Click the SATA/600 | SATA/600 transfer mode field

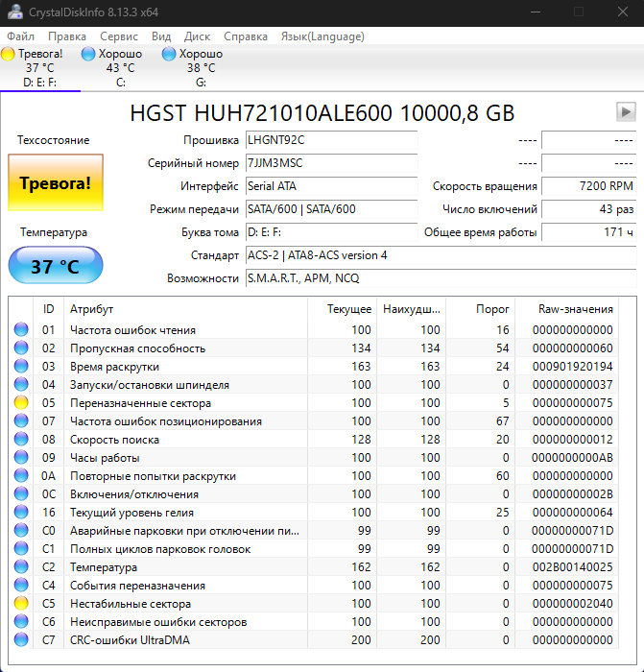click(x=331, y=209)
